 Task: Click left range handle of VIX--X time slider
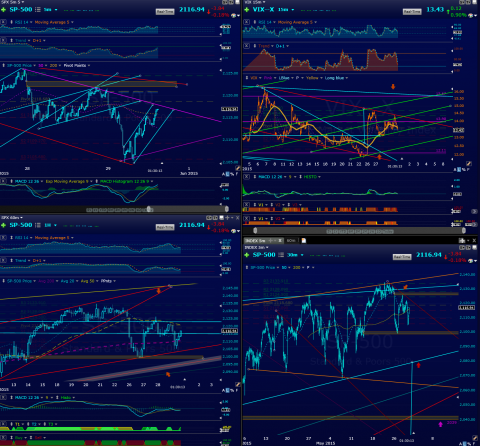click(255, 230)
